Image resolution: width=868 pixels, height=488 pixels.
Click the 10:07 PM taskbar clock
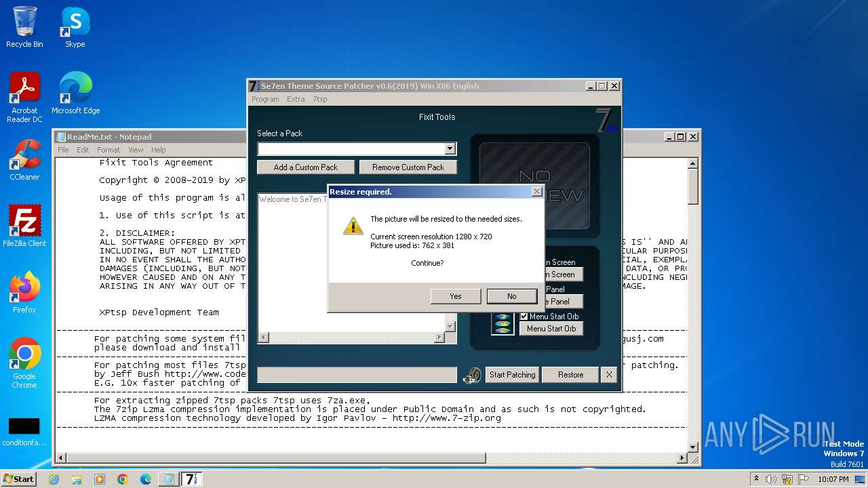tap(833, 479)
